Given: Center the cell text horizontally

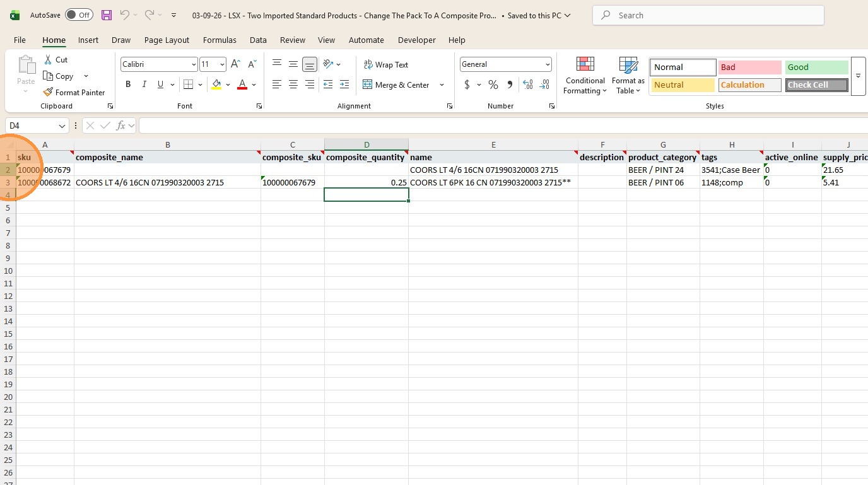Looking at the screenshot, I should 293,85.
